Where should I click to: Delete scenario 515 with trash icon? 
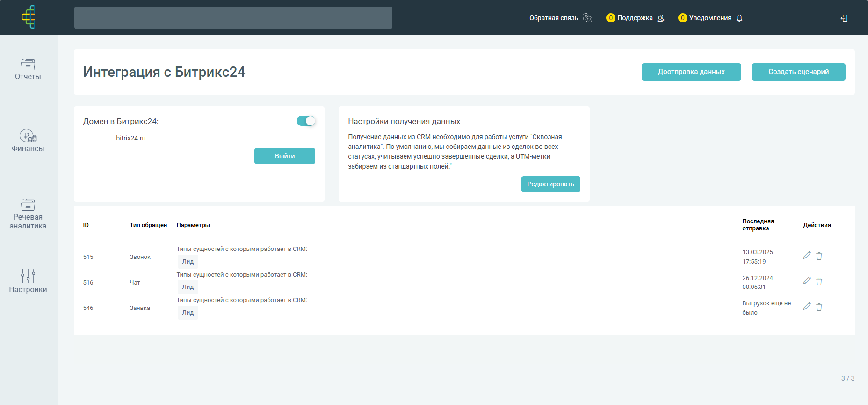819,256
